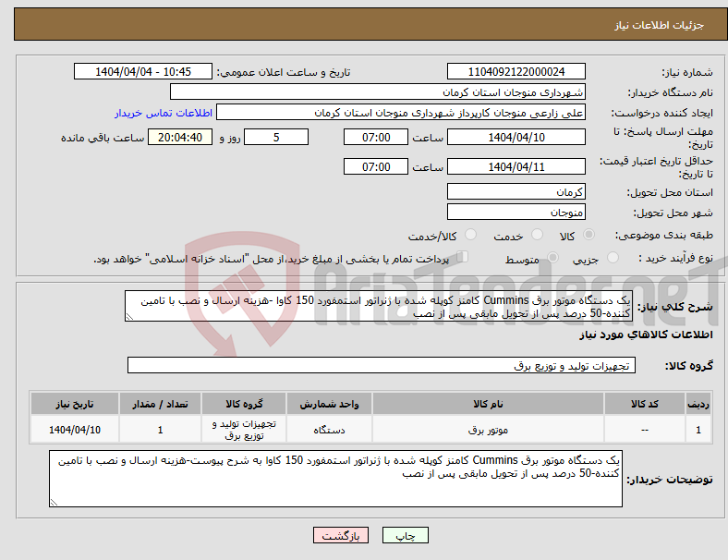This screenshot has height=560, width=728.
Task: Click the remaining days field showing 5
Action: click(x=276, y=137)
